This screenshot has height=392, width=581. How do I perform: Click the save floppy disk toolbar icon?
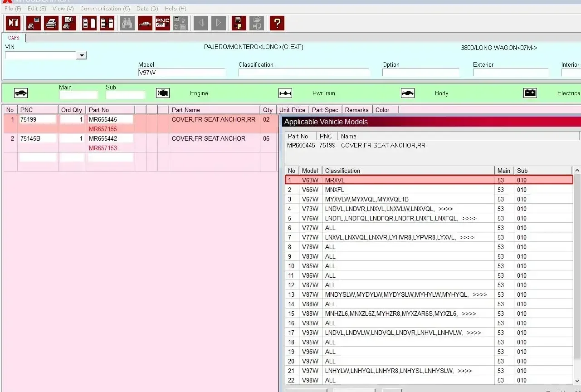(239, 23)
